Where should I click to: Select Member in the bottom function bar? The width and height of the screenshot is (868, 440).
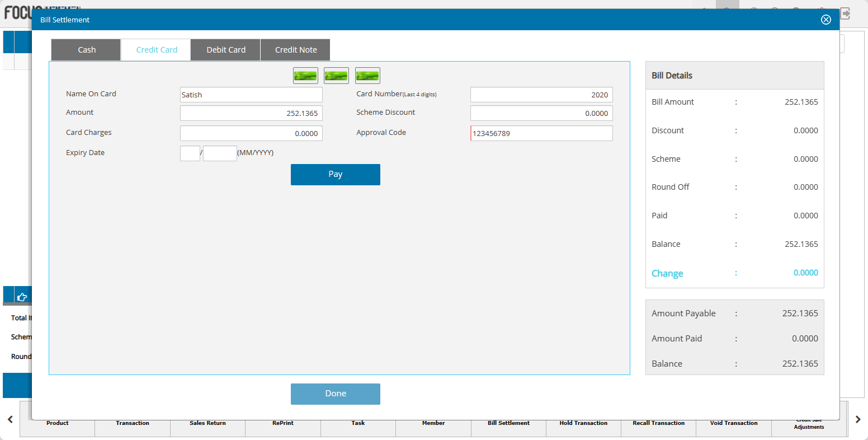coord(433,423)
